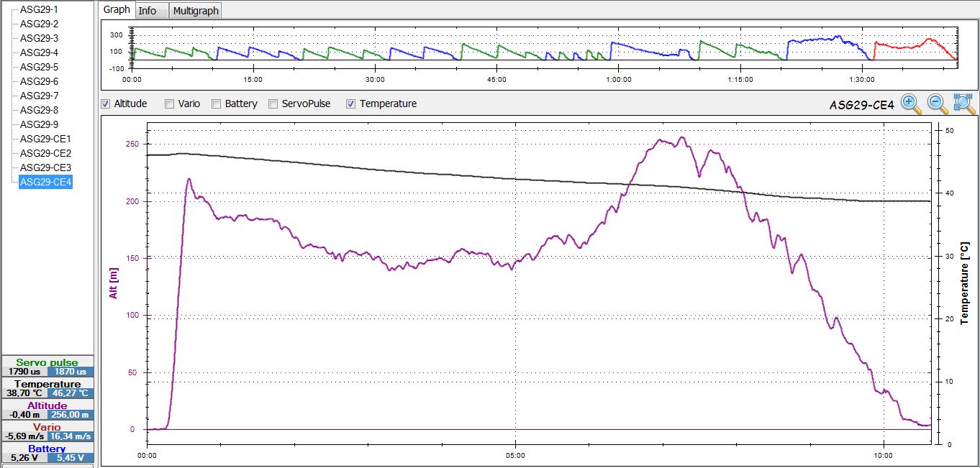The image size is (980, 468).
Task: Select the ASG29-5 flight entry
Action: click(40, 67)
